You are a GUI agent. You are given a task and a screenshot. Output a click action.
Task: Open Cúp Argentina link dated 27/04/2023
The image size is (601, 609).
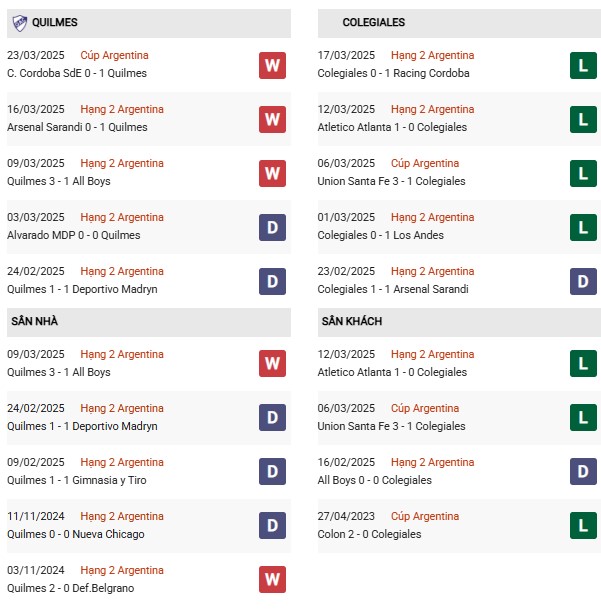425,516
